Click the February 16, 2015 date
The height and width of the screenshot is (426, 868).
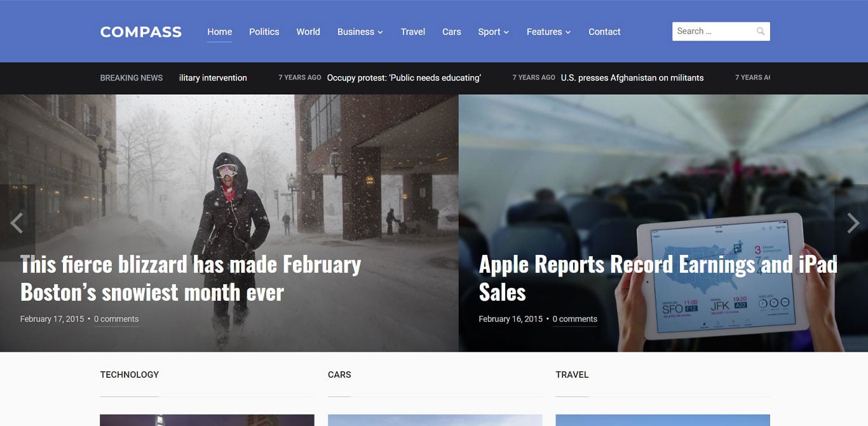coord(511,319)
